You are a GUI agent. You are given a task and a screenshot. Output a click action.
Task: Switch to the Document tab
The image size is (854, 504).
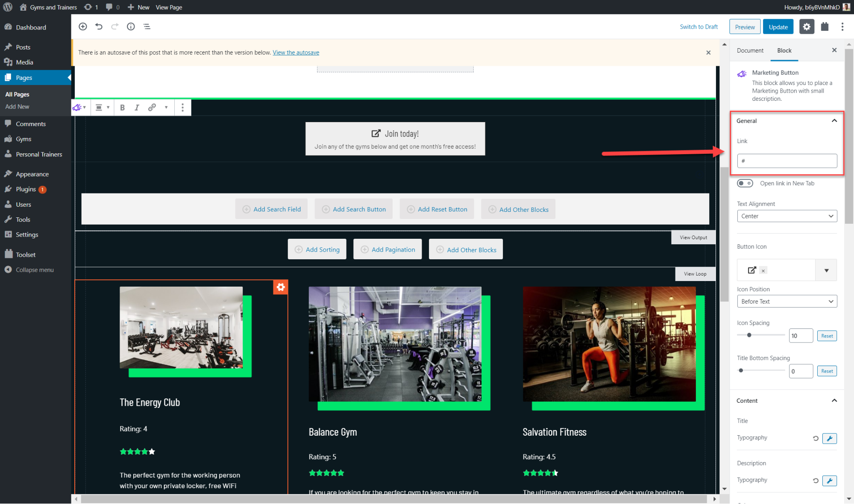[750, 50]
